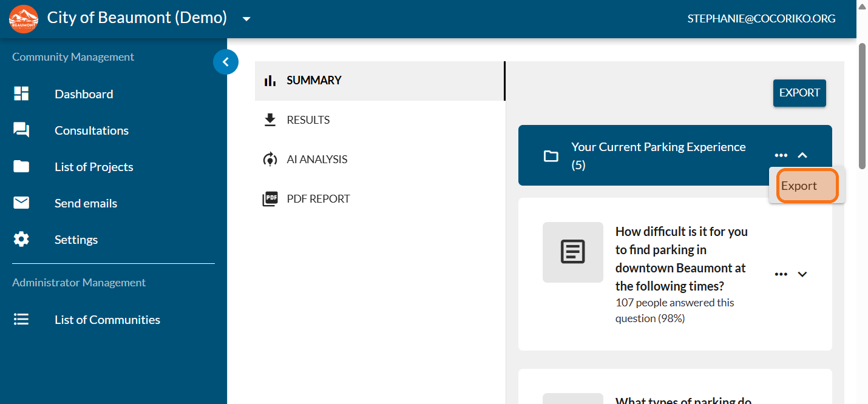The height and width of the screenshot is (404, 868).
Task: Collapse the sidebar with the round arrow button
Action: [226, 61]
